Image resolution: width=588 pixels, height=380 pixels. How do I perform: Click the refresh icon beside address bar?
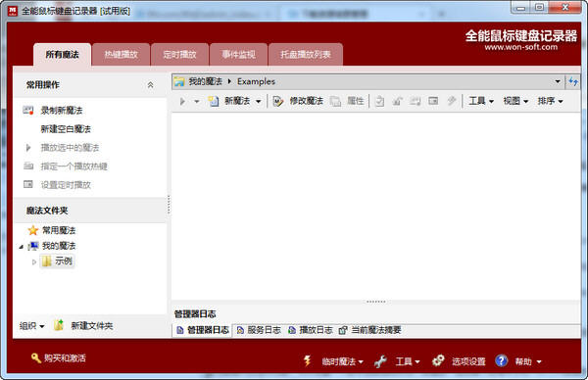[x=573, y=81]
